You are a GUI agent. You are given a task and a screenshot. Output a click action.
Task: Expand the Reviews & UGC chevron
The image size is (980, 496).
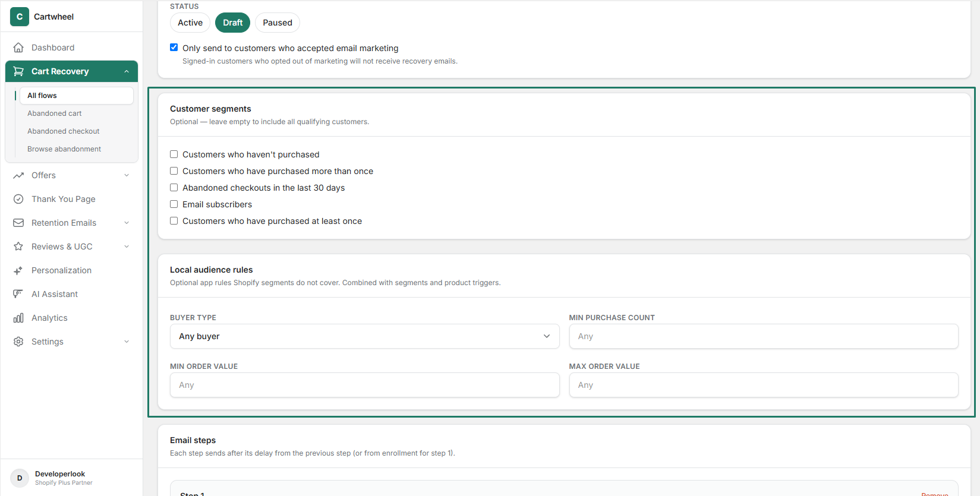tap(127, 247)
